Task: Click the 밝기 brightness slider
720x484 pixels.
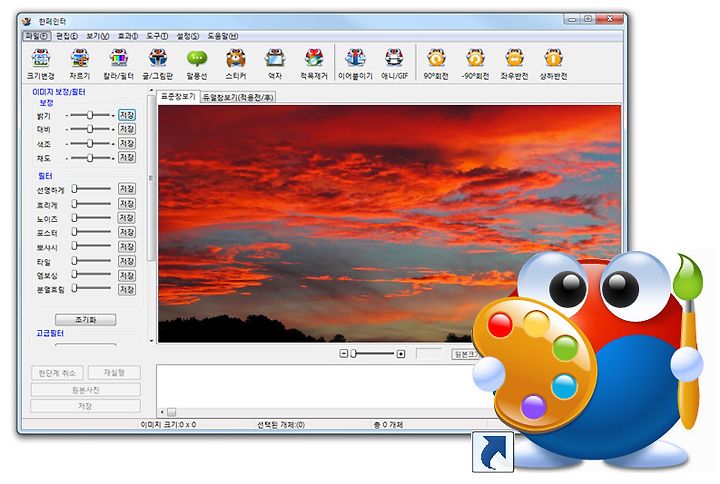Action: point(90,115)
